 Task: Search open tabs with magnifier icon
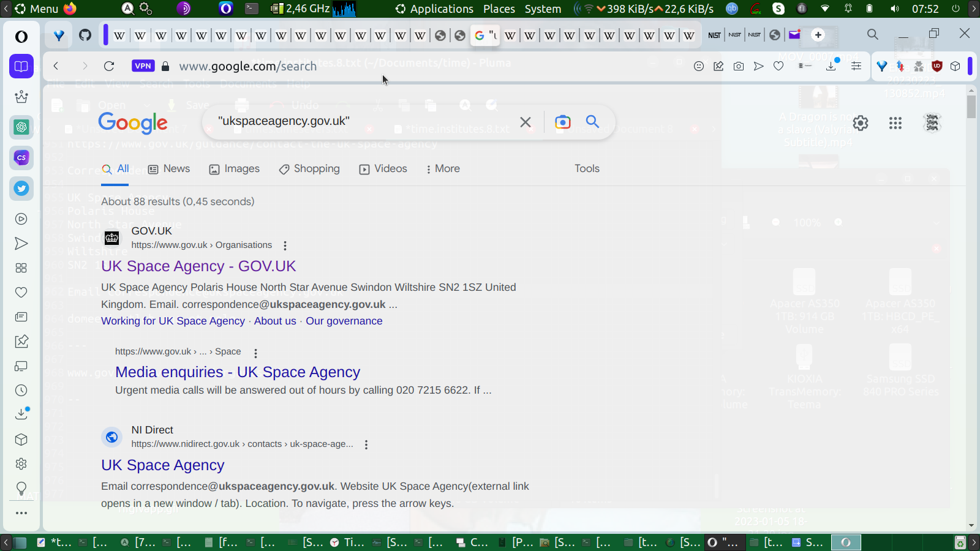873,34
